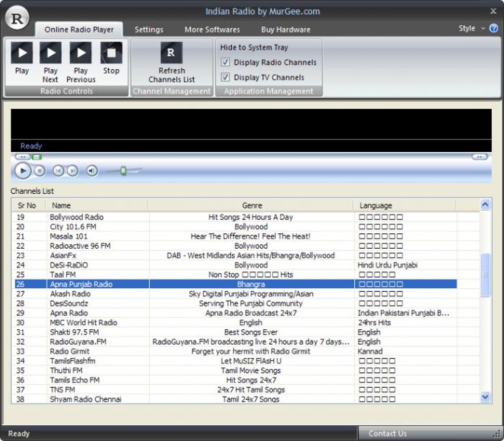Open the Buy Hardware tab
The width and height of the screenshot is (504, 441).
point(286,30)
